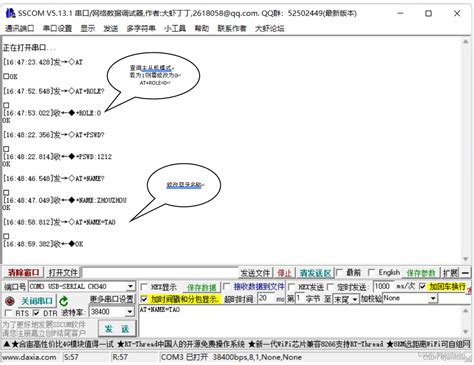
Task: Open the 联系作者 menu
Action: click(x=232, y=28)
